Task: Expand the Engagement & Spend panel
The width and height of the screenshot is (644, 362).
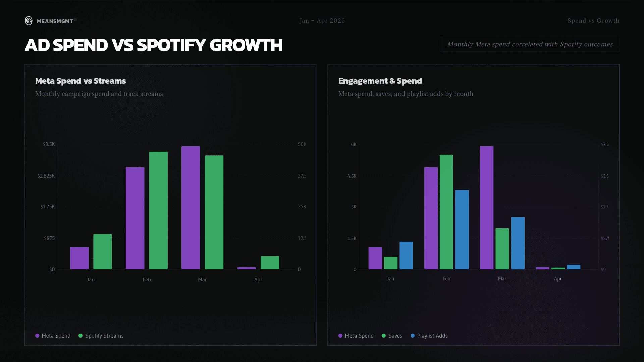Action: (473, 204)
